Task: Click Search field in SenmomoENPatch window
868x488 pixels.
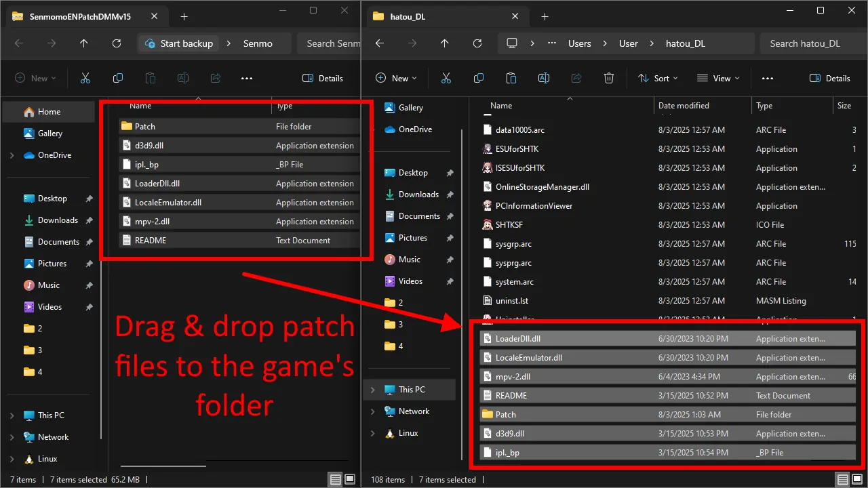Action: 328,43
